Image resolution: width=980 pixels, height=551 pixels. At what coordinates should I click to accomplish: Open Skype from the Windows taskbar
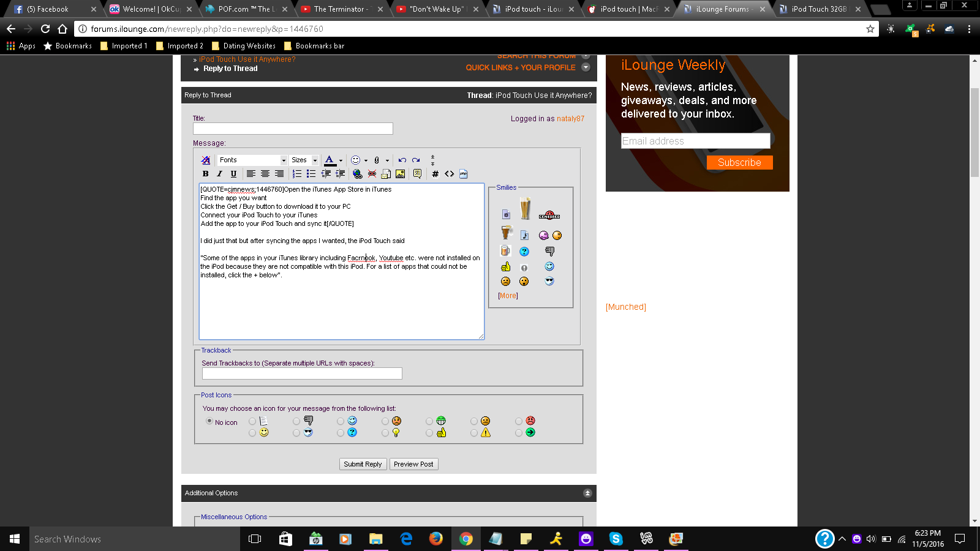616,539
